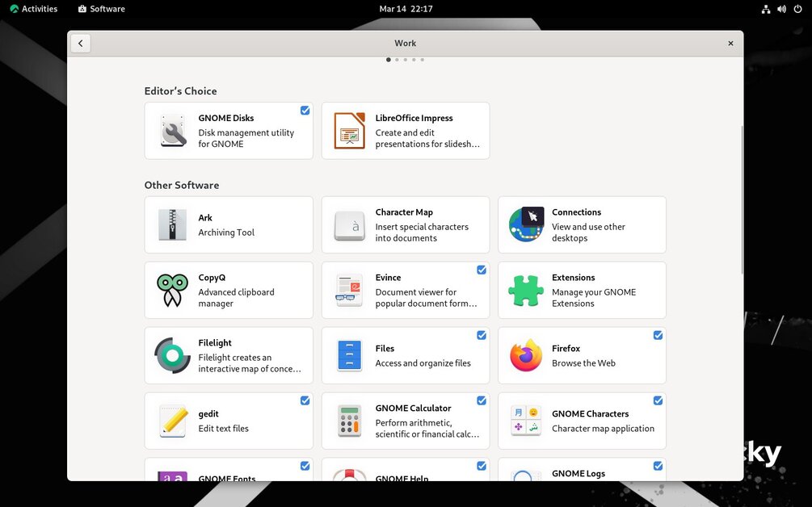Click the power icon in top bar

click(x=798, y=9)
